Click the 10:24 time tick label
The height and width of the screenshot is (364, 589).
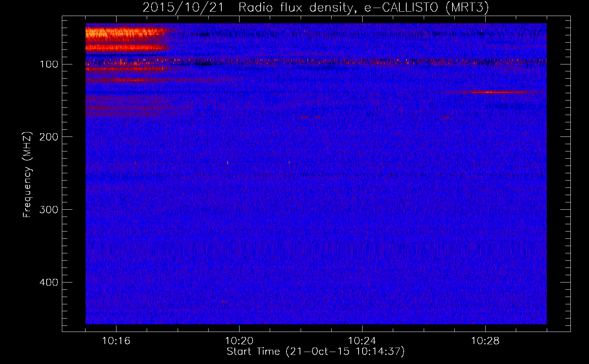click(x=362, y=341)
